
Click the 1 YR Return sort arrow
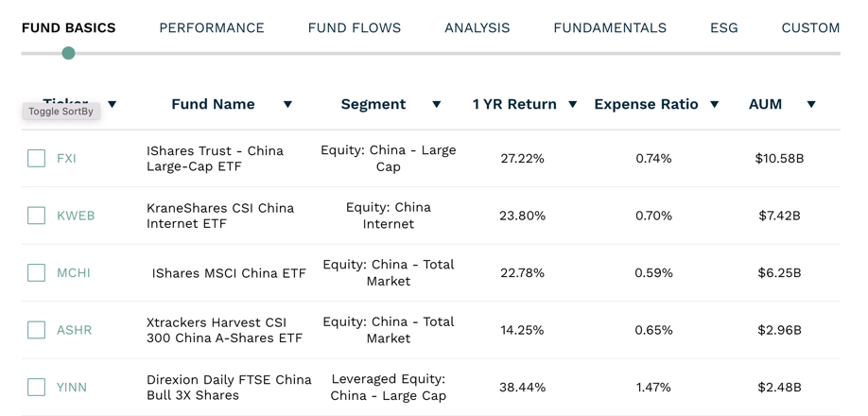(x=572, y=104)
